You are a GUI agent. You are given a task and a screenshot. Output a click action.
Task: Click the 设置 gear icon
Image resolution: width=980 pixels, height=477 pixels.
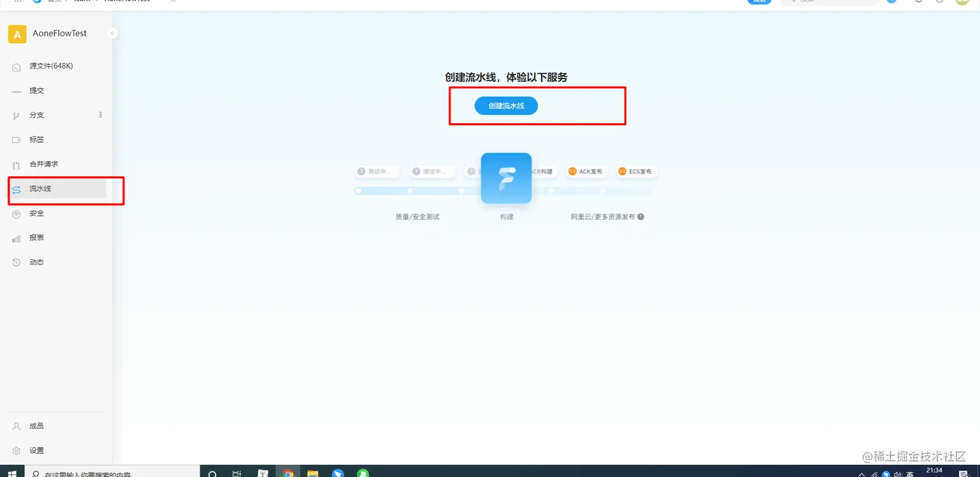tap(17, 451)
